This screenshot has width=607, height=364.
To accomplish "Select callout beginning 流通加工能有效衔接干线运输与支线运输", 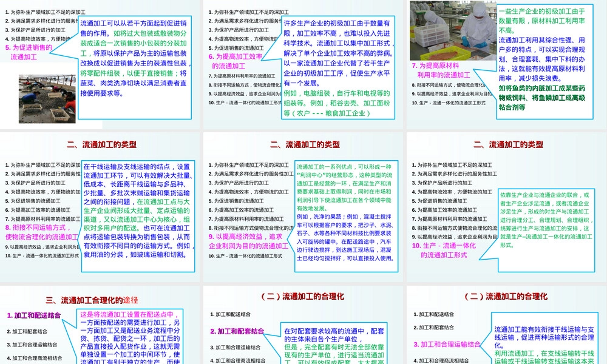I will (544, 339).
